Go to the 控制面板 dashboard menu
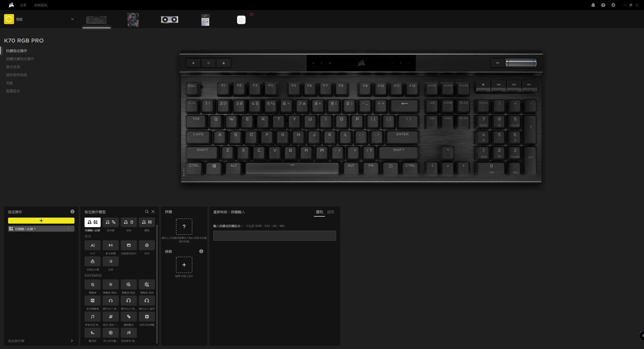The height and width of the screenshot is (349, 644). [41, 5]
